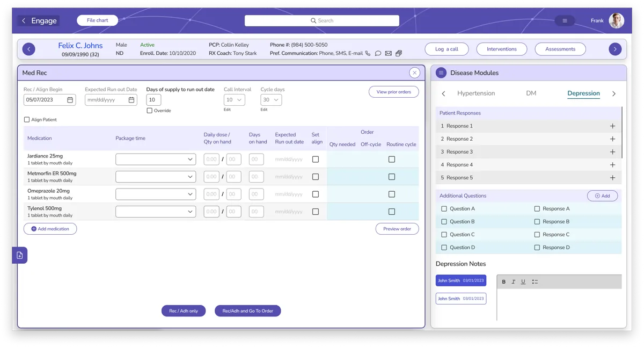
Task: Close the Med Rec panel
Action: 414,73
